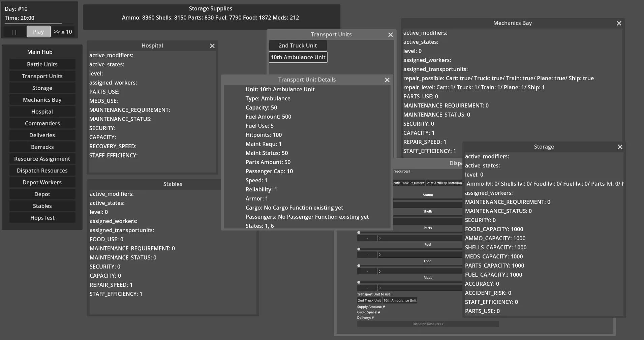The image size is (644, 340).
Task: Click the Fuel slider handle in dispatch panel
Action: [x=359, y=249]
